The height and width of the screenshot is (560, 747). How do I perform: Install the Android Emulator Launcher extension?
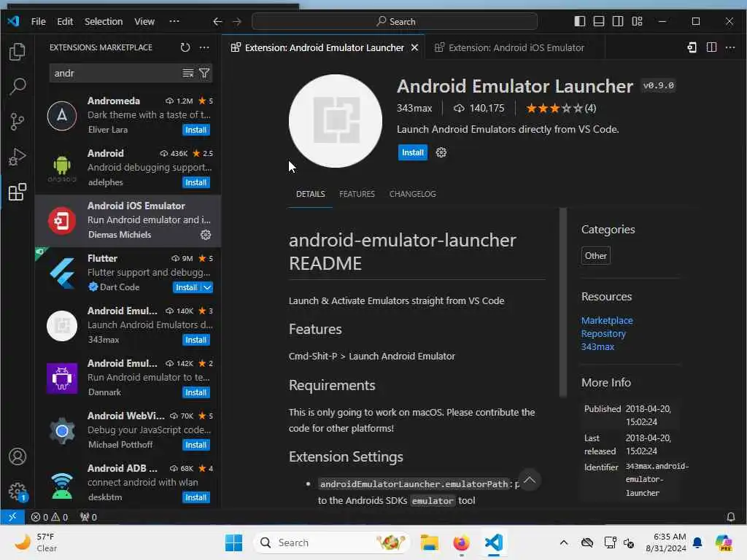coord(413,152)
